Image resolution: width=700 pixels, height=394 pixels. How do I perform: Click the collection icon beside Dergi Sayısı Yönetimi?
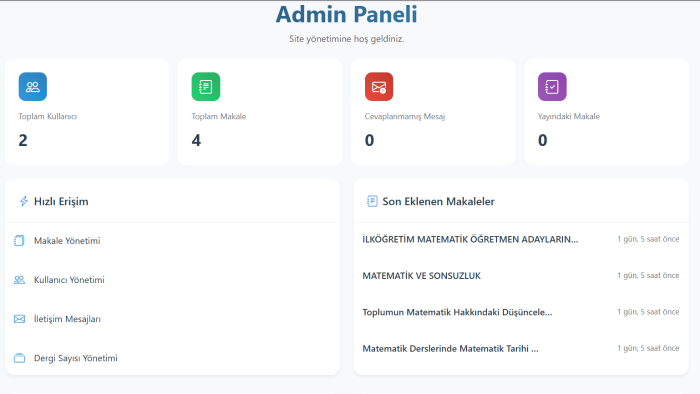[x=19, y=358]
